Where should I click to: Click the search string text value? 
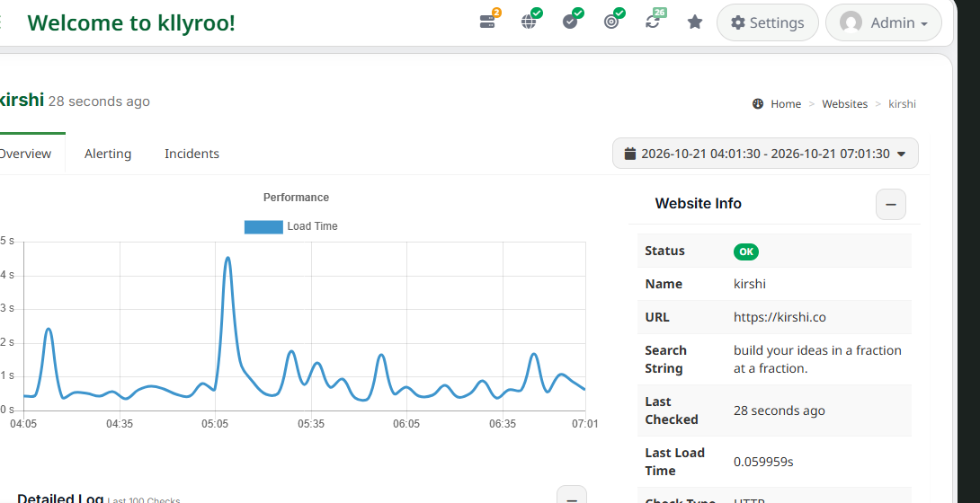click(817, 359)
